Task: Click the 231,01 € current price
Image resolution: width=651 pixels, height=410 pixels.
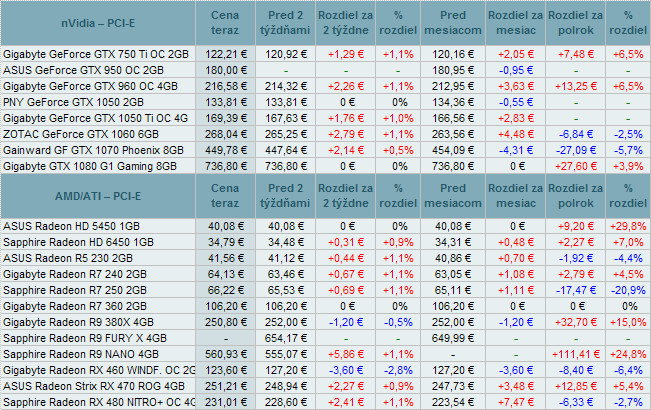Action: (x=225, y=402)
